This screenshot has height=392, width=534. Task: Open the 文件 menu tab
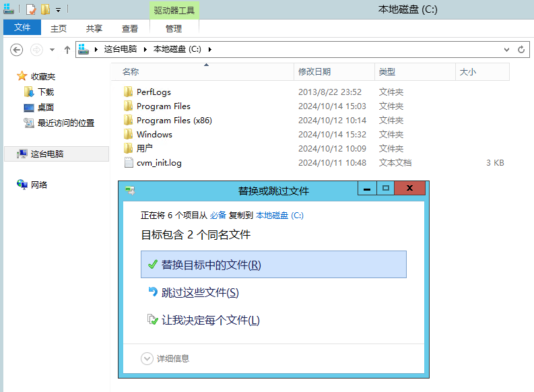(22, 27)
